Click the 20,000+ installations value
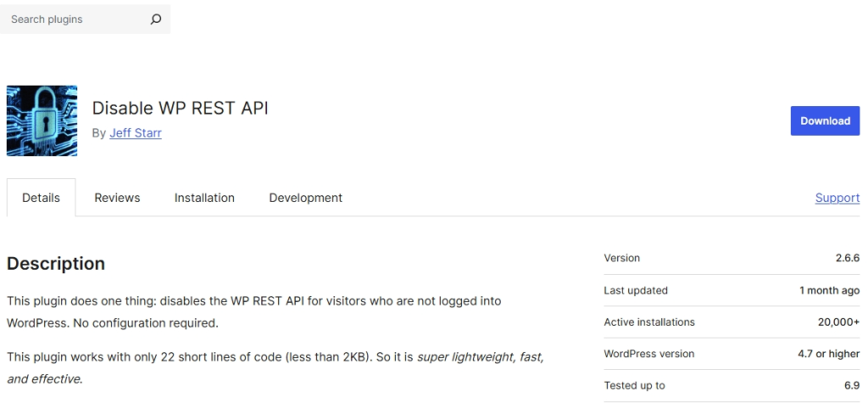The image size is (868, 403). point(838,322)
